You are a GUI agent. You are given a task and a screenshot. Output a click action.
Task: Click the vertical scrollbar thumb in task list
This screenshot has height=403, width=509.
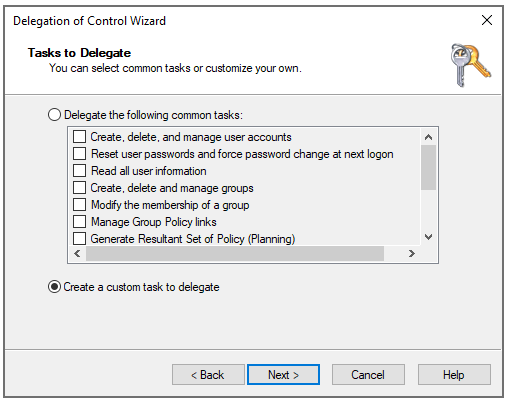click(428, 167)
